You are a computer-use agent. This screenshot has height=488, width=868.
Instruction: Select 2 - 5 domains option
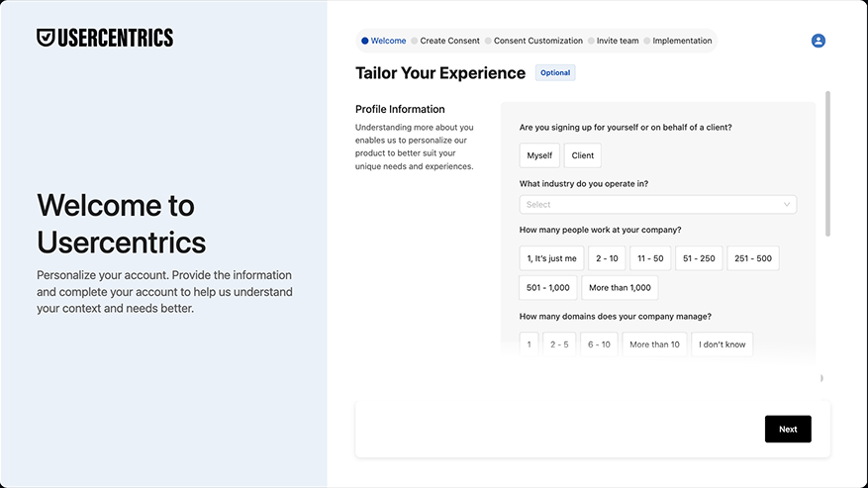click(x=559, y=344)
